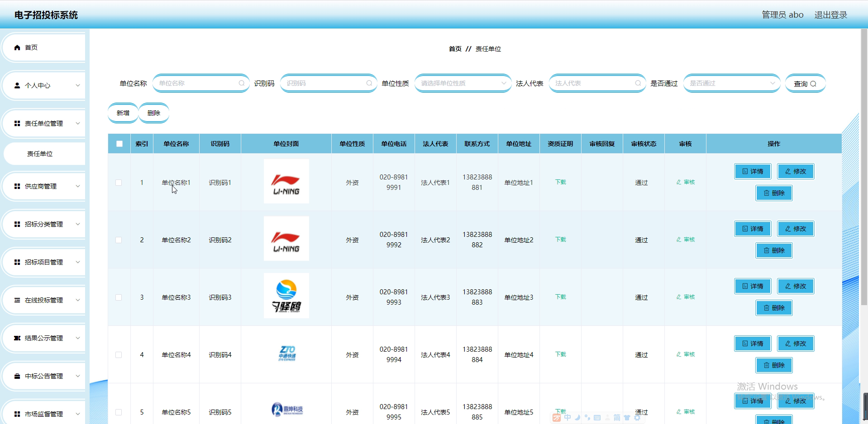Screen dimensions: 868x424
Task: Check the checkbox for 单位名称3 row
Action: click(x=119, y=297)
